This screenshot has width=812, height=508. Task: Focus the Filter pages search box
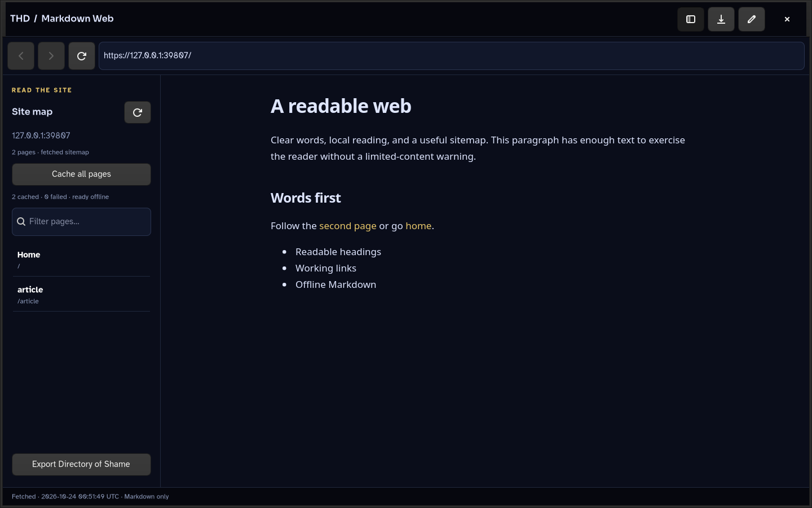pyautogui.click(x=81, y=222)
